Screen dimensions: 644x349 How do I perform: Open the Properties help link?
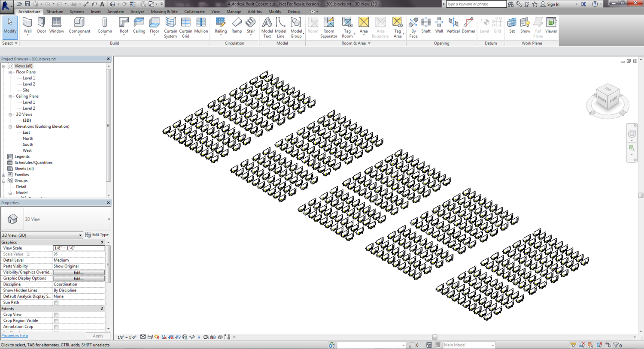(15, 336)
